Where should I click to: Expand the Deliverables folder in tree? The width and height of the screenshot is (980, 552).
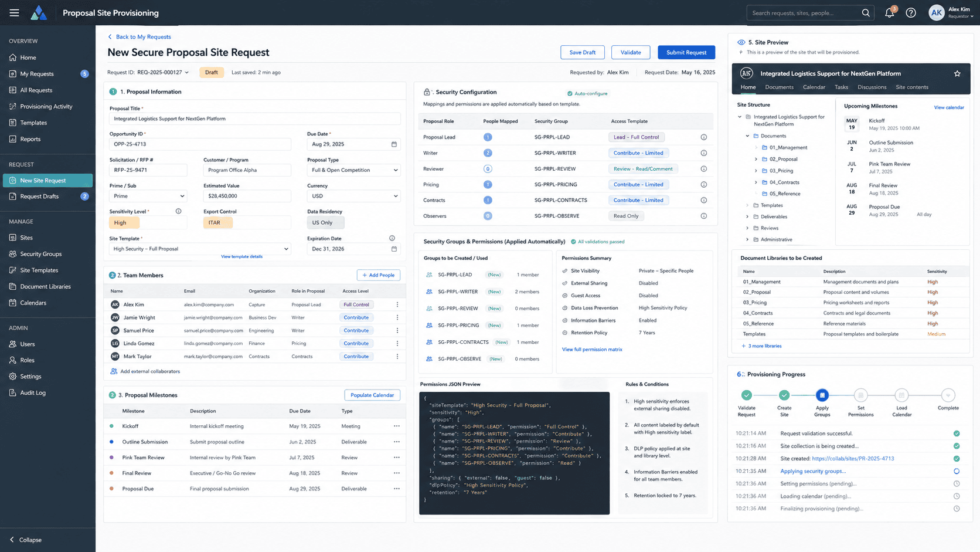[x=747, y=216]
